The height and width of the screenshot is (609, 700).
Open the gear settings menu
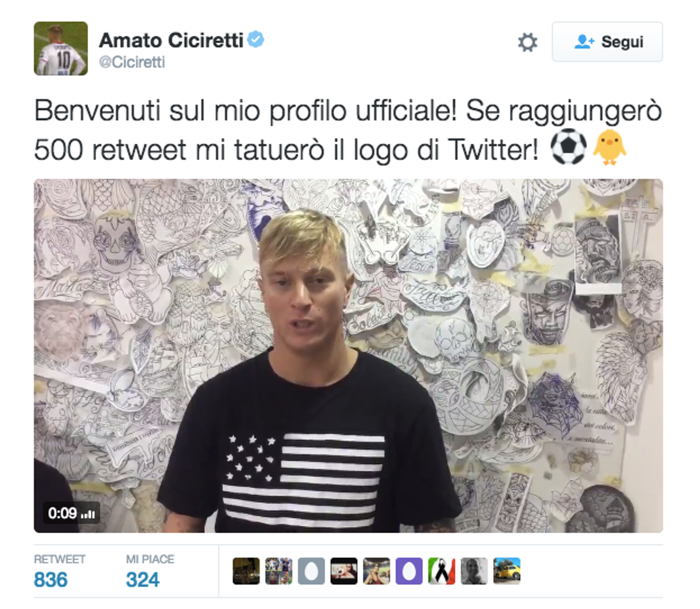point(527,42)
